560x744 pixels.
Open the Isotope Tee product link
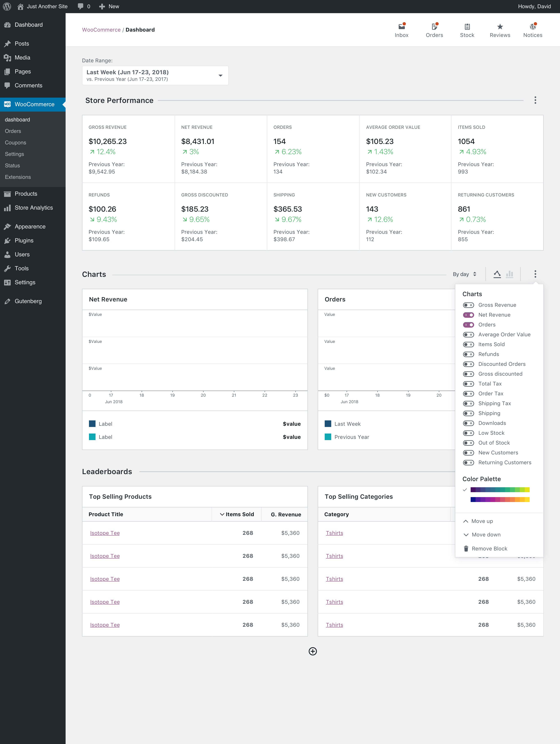click(105, 533)
